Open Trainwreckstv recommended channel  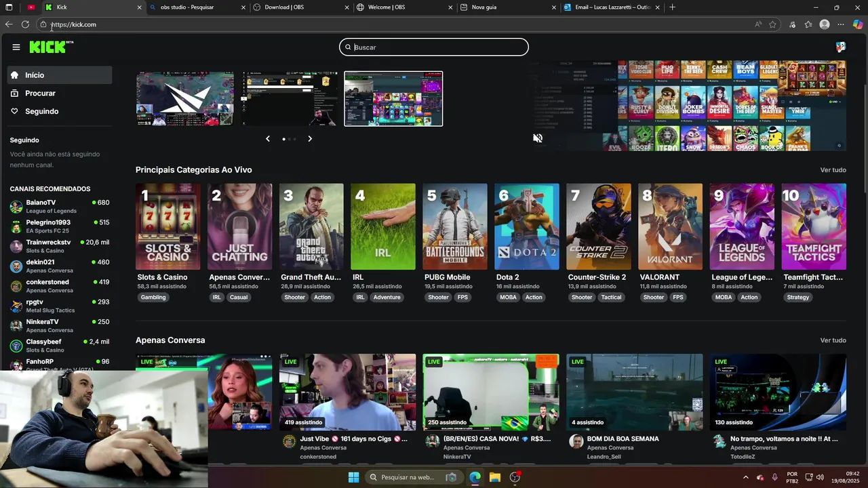click(60, 246)
